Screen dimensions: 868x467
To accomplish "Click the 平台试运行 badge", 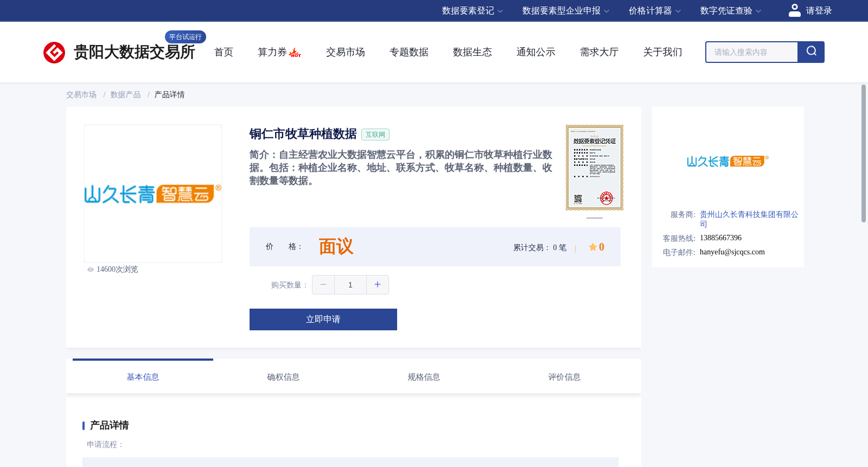I will [x=186, y=37].
